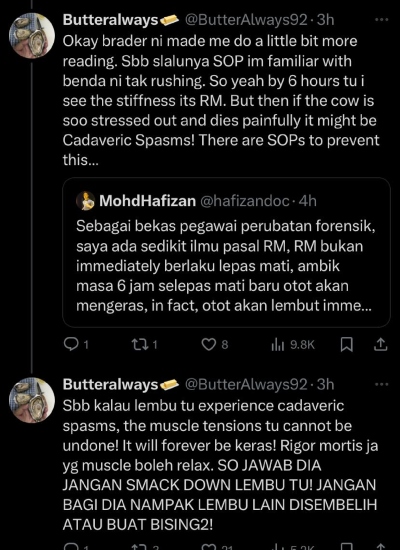This screenshot has width=400, height=550.
Task: Open quoted tweet about pegawai perubatan forensik
Action: [226, 253]
